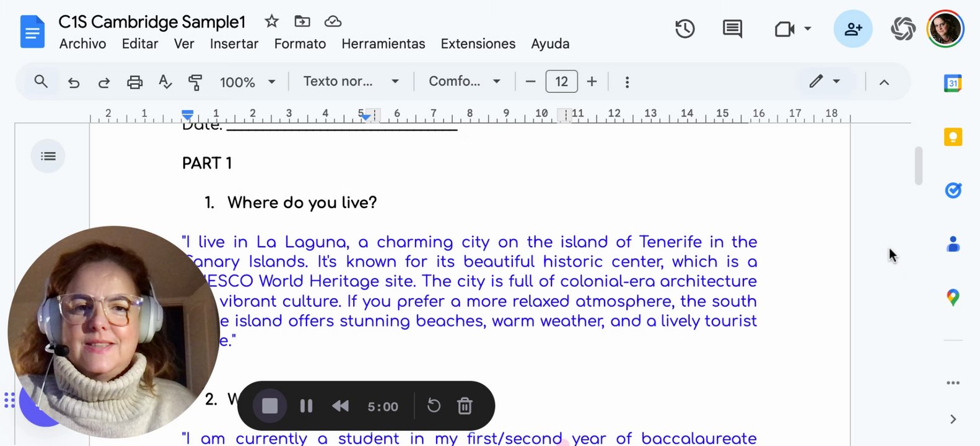Image resolution: width=980 pixels, height=446 pixels.
Task: Open the Editar menu
Action: click(x=140, y=44)
